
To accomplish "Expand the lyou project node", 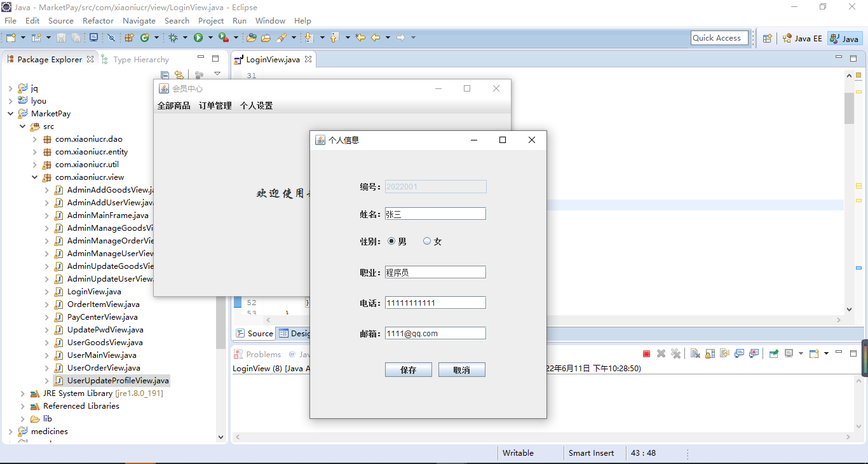I will coord(10,101).
